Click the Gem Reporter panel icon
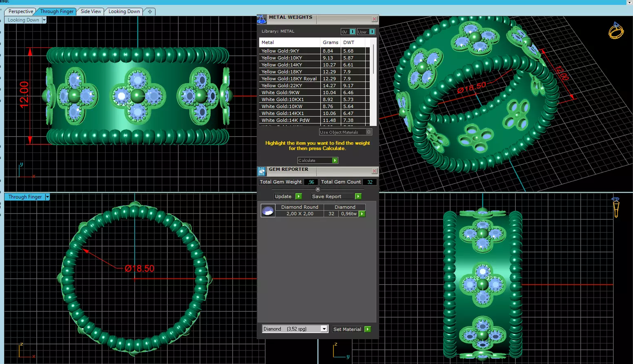Viewport: 633px width, 364px height. 262,172
